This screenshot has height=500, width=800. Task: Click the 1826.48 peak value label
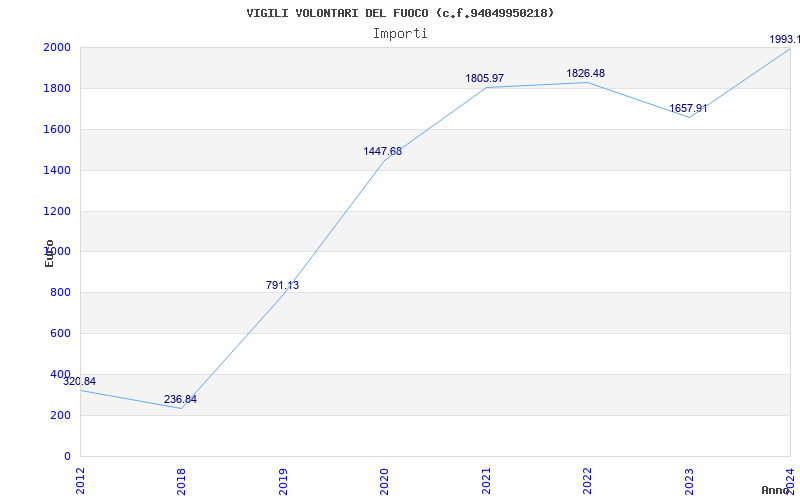pyautogui.click(x=585, y=73)
